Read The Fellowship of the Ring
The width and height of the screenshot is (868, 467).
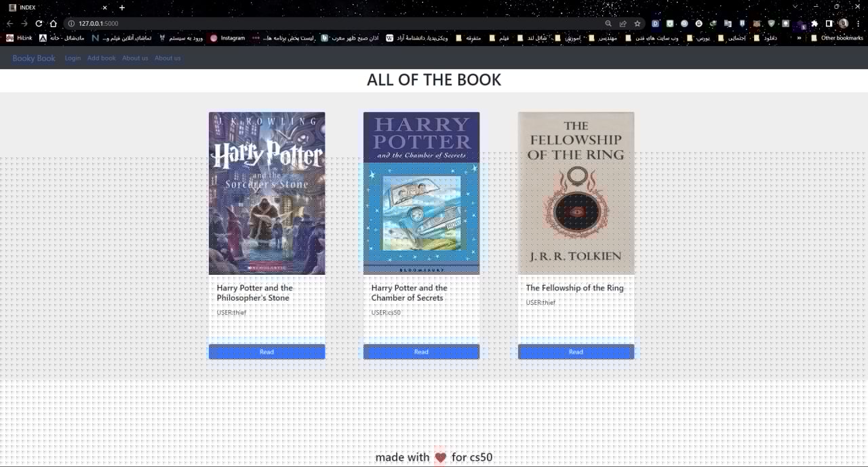(576, 352)
